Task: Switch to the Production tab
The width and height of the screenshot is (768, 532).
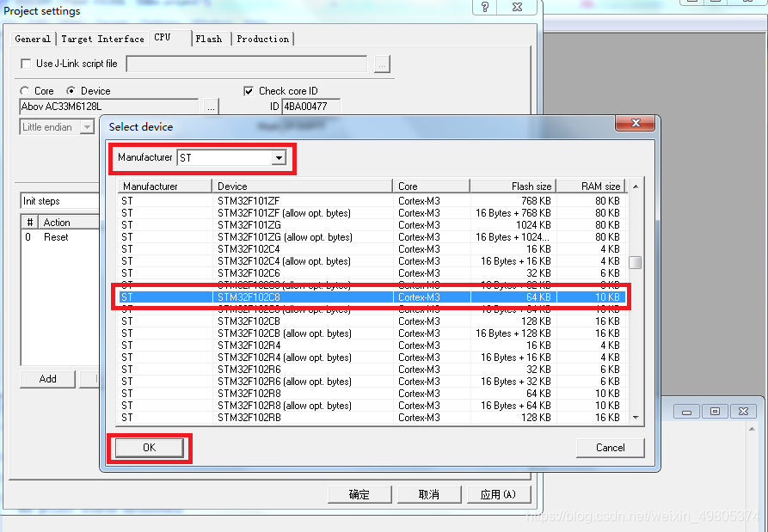Action: (263, 39)
